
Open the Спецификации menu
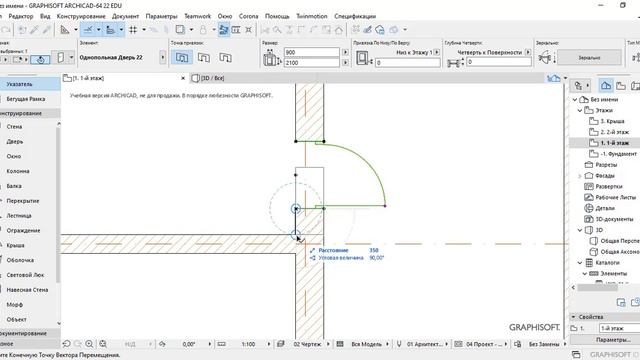(x=355, y=16)
